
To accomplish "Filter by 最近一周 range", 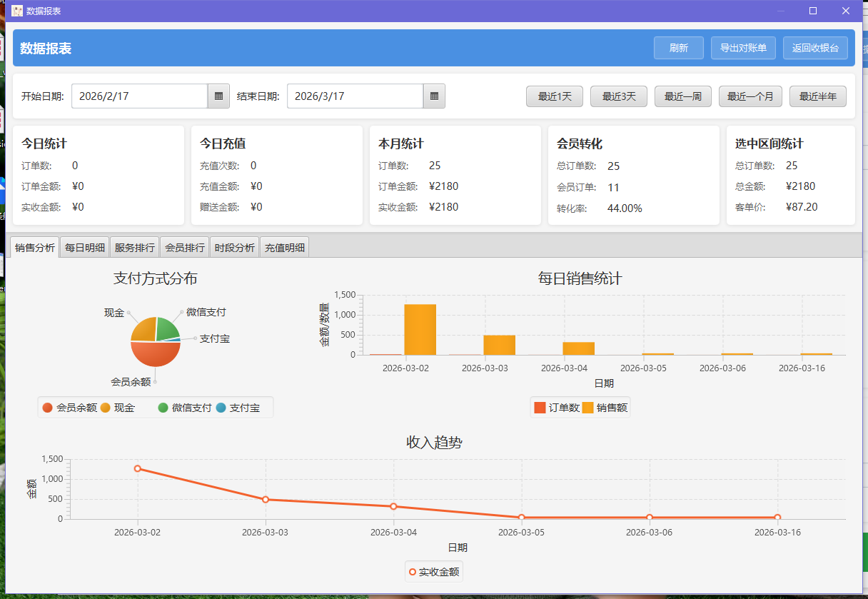I will pos(682,96).
